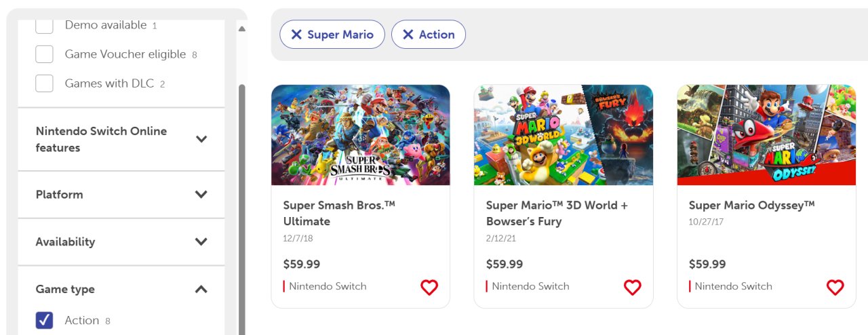Remove Action filter chip X icon
The width and height of the screenshot is (868, 335).
pyautogui.click(x=408, y=35)
